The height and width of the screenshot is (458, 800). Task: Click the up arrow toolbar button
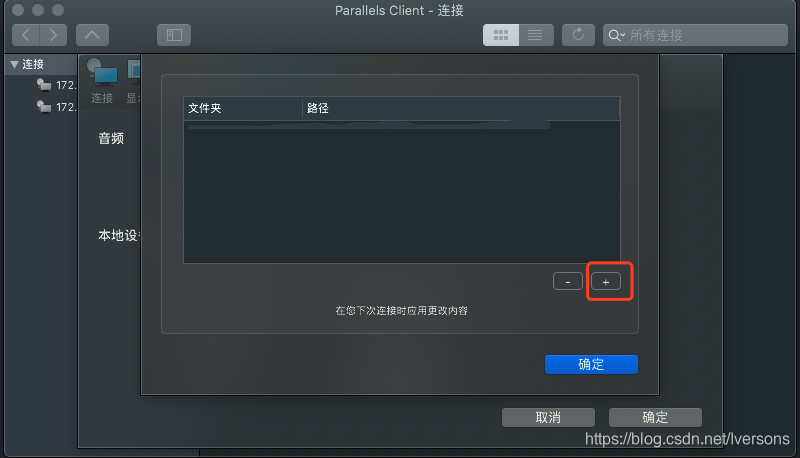tap(92, 35)
